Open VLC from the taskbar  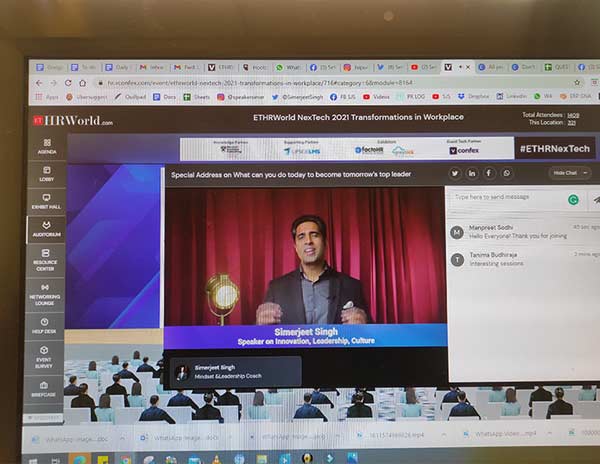217,459
